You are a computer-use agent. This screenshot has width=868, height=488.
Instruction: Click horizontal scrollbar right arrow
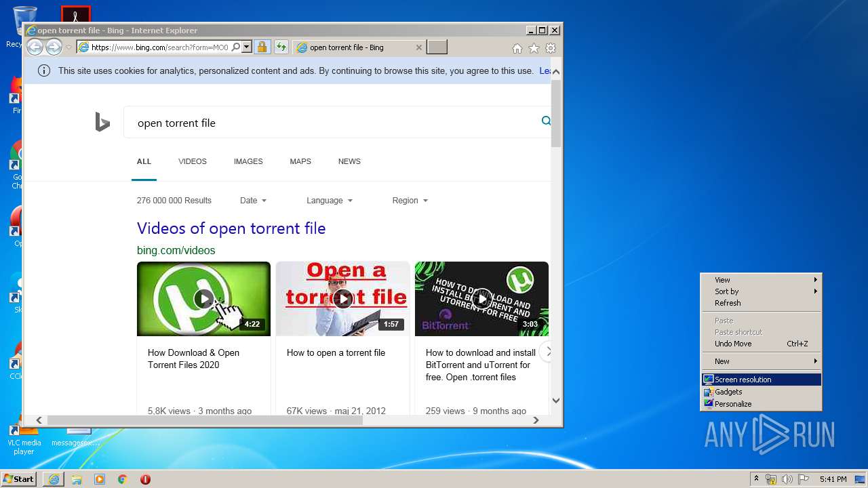(536, 420)
